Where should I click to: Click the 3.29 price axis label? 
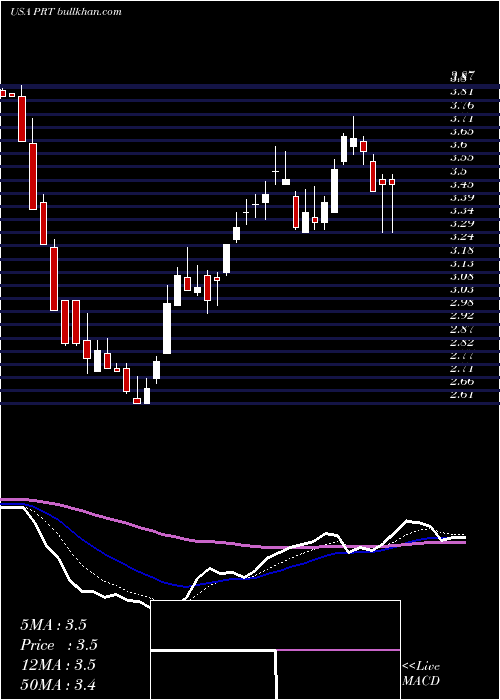click(462, 224)
